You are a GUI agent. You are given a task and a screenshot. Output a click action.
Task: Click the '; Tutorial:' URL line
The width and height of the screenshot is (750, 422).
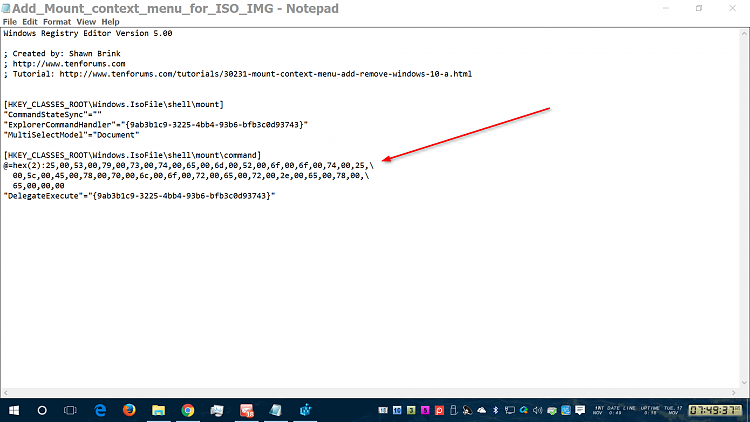[x=238, y=74]
